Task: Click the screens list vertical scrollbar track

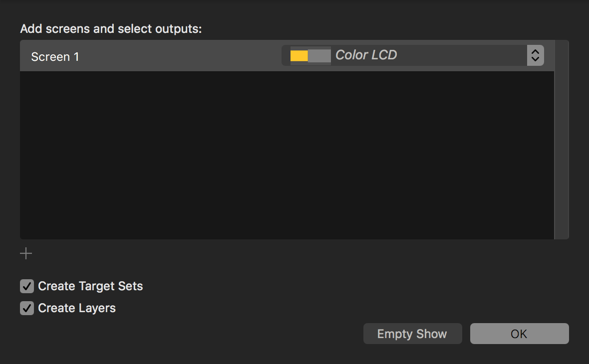Action: 562,140
